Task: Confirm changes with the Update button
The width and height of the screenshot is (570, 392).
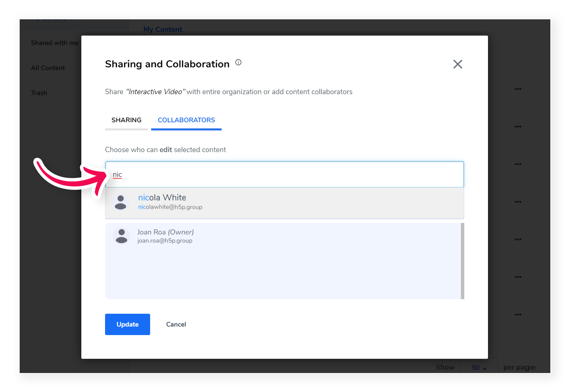Action: tap(127, 324)
